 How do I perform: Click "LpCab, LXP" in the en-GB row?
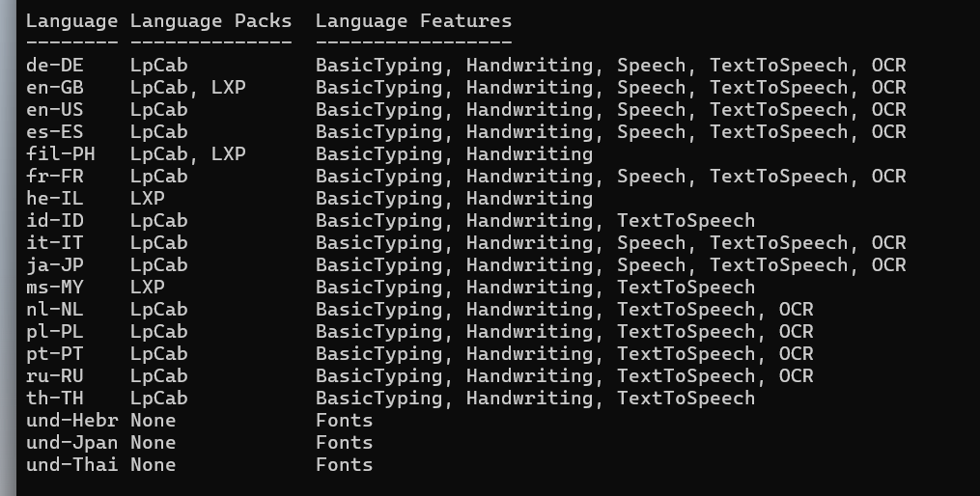tap(187, 88)
